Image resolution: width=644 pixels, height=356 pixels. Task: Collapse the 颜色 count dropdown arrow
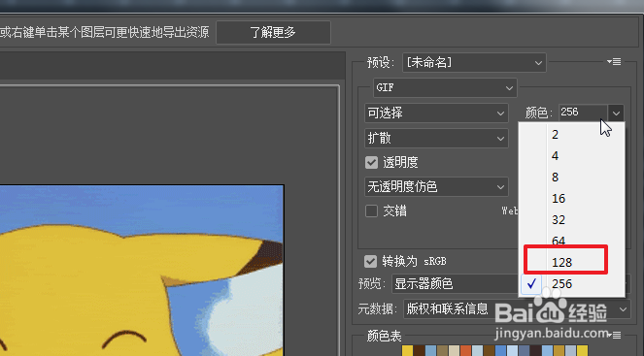(x=616, y=113)
